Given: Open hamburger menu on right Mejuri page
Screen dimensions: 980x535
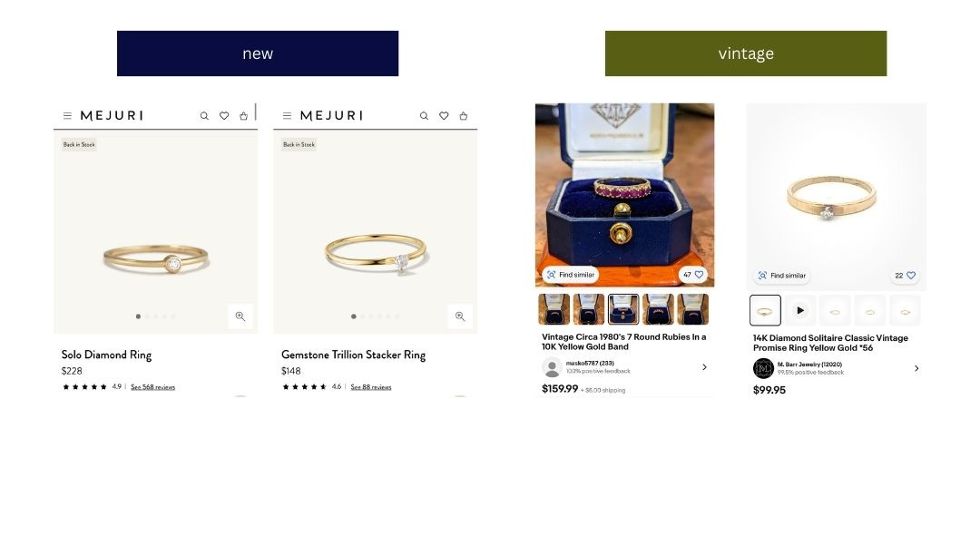Looking at the screenshot, I should (x=287, y=115).
